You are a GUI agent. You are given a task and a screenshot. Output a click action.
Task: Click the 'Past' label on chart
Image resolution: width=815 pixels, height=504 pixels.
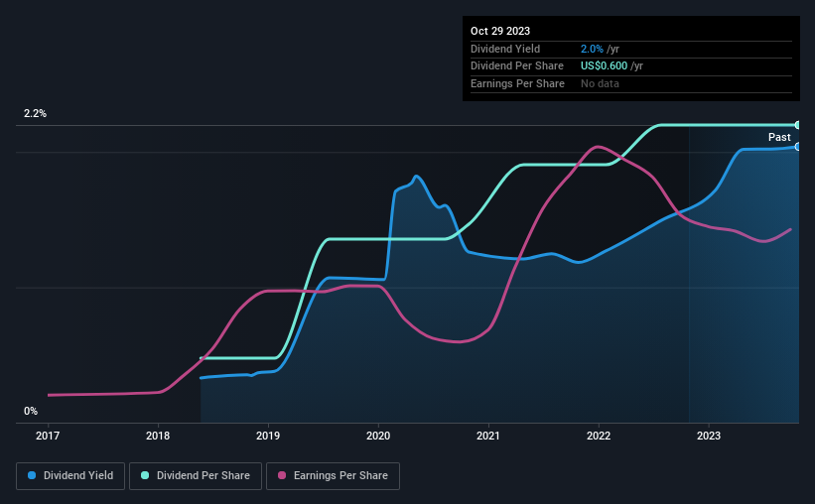(779, 137)
